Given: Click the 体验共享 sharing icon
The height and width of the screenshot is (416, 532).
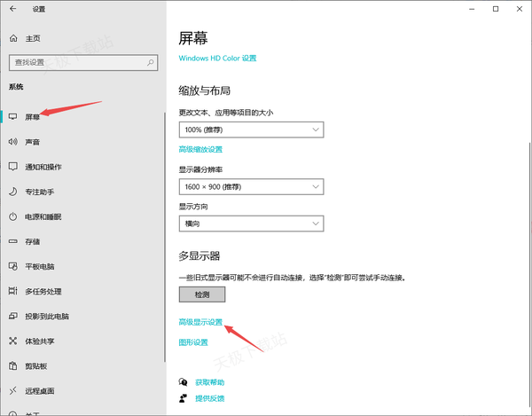Looking at the screenshot, I should 13,341.
